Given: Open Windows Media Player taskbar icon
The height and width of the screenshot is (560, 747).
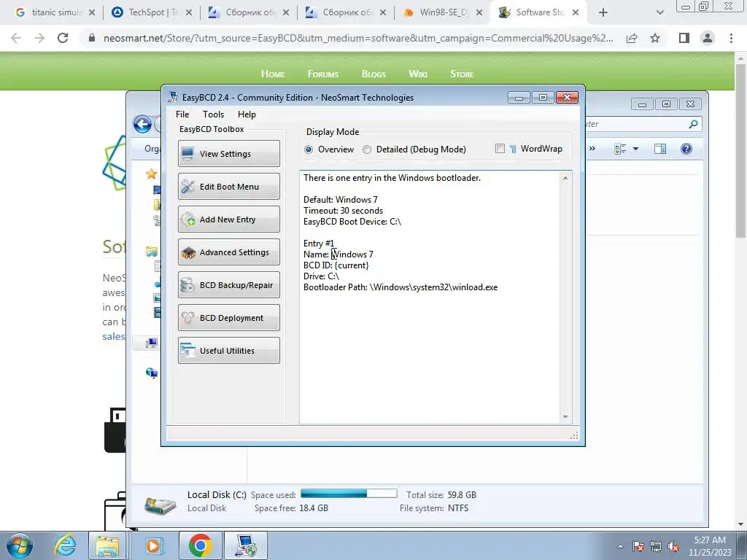Looking at the screenshot, I should coord(153,545).
